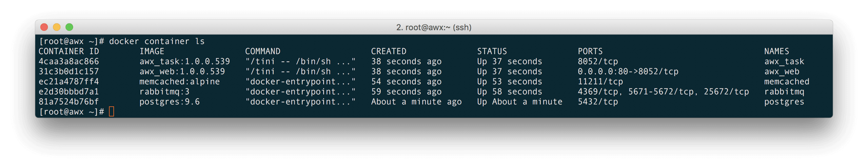Click the port mapping 0.0.0.0:80->8052/tcp
The height and width of the screenshot is (168, 868).
tap(628, 72)
